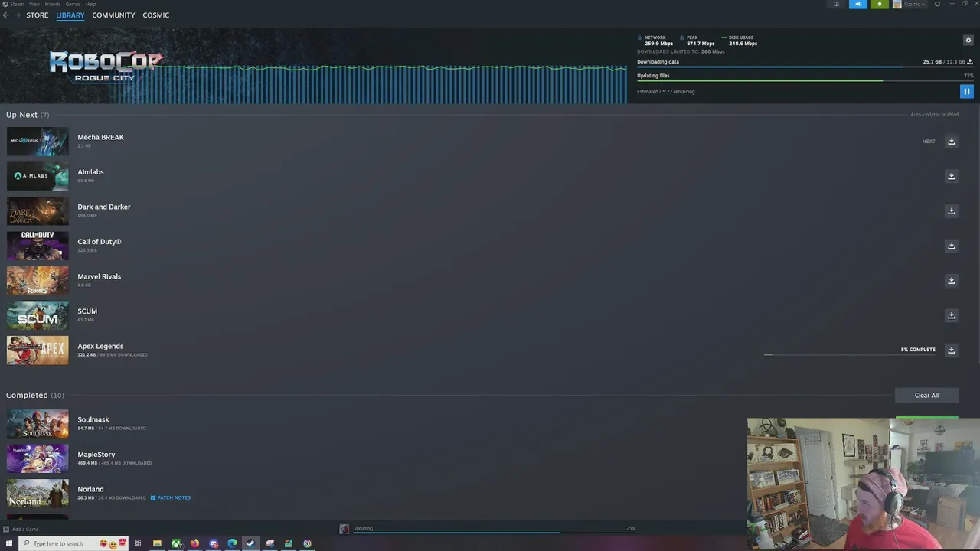The width and height of the screenshot is (980, 551).
Task: Click 'Estimated 05:22 remaining' text
Action: [665, 92]
